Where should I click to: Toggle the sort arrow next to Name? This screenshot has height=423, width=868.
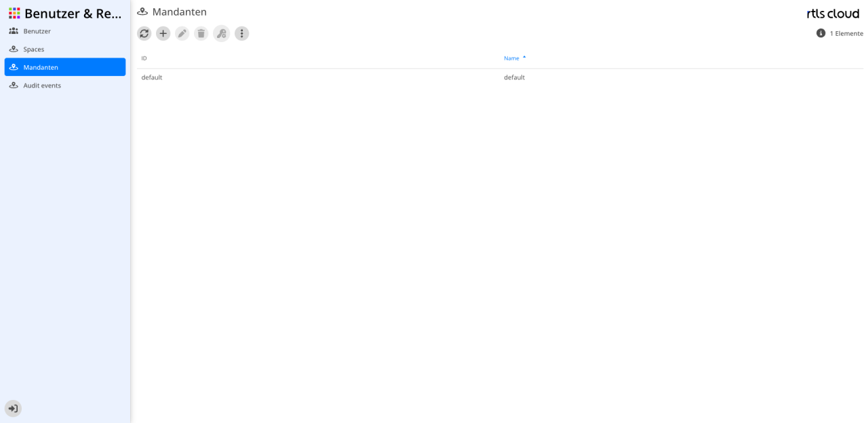point(524,58)
